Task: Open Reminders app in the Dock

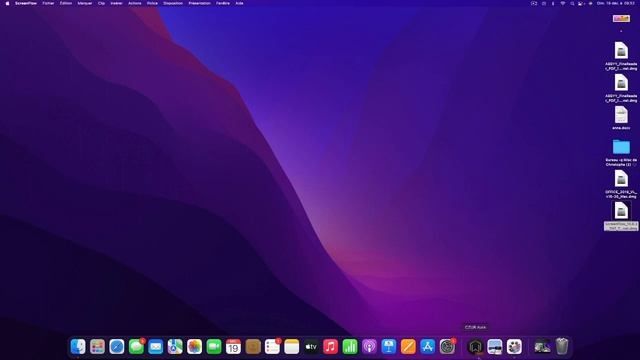Action: tap(272, 347)
